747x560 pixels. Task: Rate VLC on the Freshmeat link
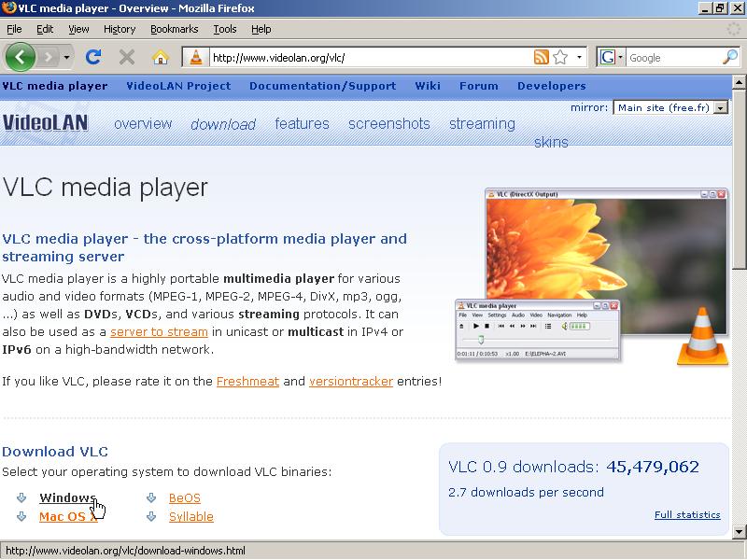pyautogui.click(x=247, y=381)
